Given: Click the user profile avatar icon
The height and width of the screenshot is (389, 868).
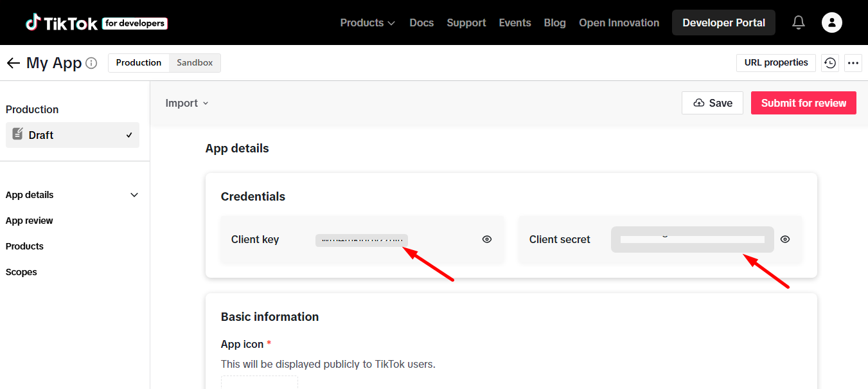Looking at the screenshot, I should pos(832,23).
